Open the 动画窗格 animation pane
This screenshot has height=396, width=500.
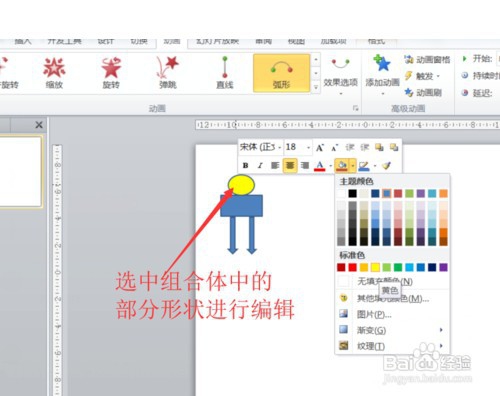(427, 60)
